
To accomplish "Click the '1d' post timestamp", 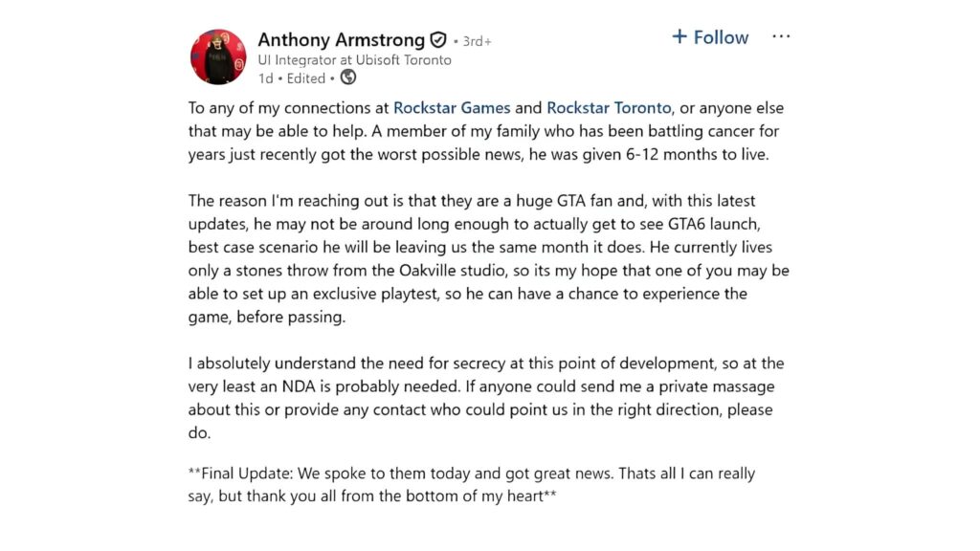I will pyautogui.click(x=265, y=78).
